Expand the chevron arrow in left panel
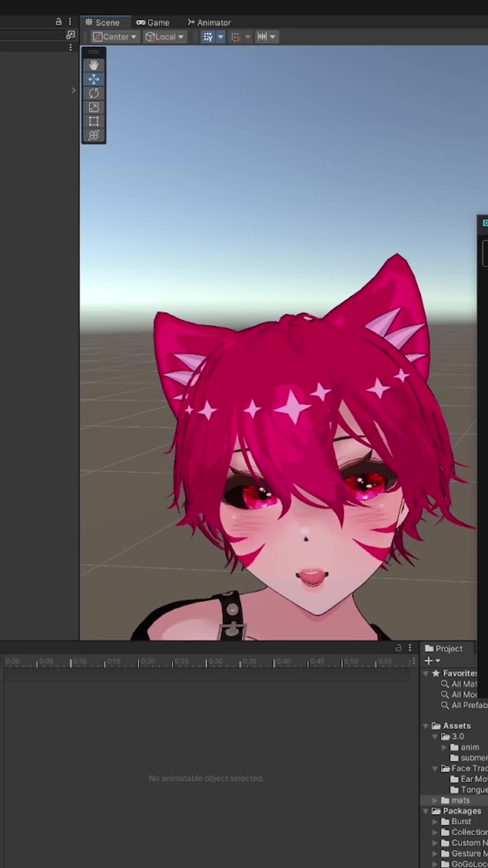Screen dimensions: 488x868 [x=74, y=90]
